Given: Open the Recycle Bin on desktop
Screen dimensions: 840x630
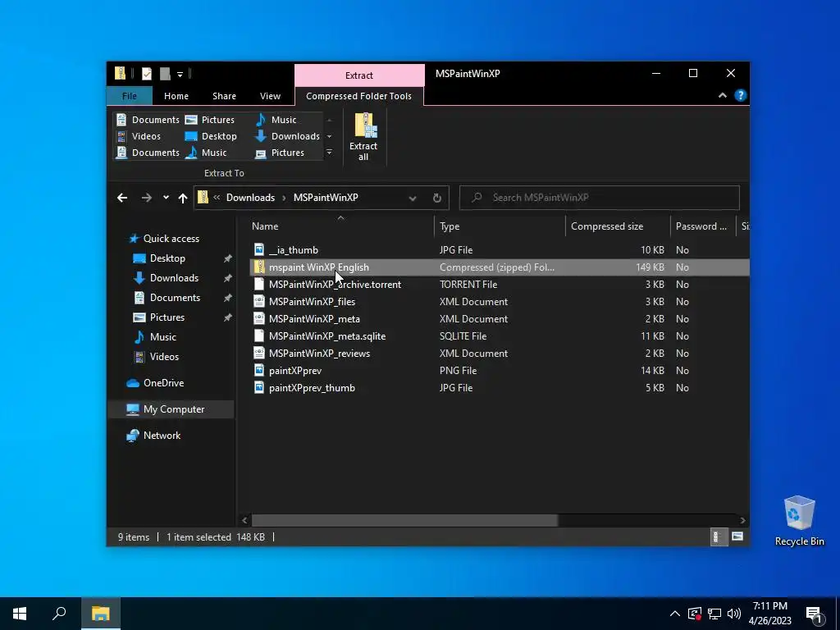Looking at the screenshot, I should (x=799, y=521).
